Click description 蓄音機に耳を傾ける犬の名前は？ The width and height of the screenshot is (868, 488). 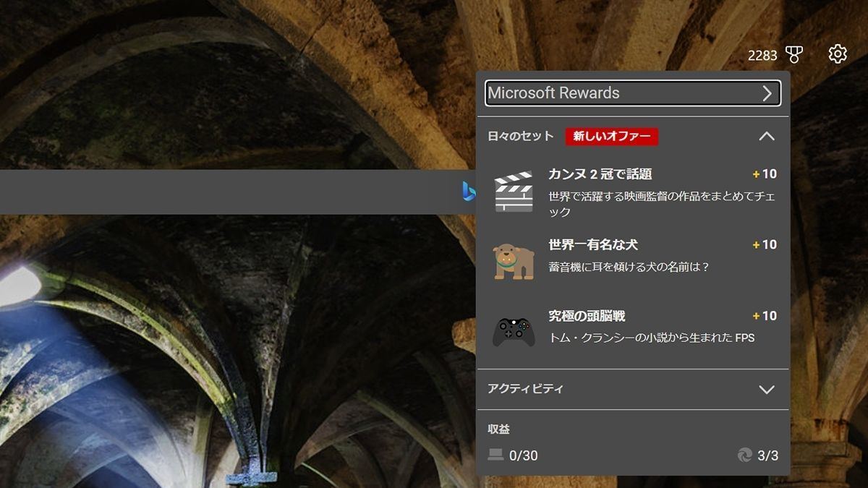click(x=629, y=267)
